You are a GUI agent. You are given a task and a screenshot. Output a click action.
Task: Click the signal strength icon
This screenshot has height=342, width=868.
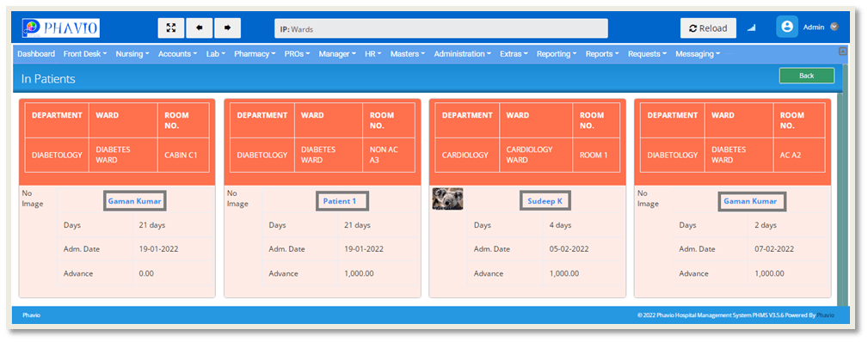coord(752,27)
